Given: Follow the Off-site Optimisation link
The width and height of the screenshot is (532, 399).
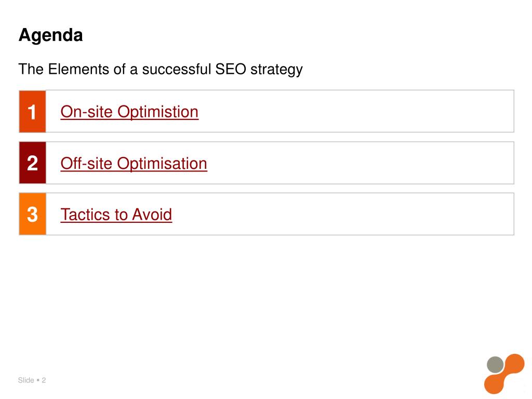Looking at the screenshot, I should pyautogui.click(x=134, y=164).
